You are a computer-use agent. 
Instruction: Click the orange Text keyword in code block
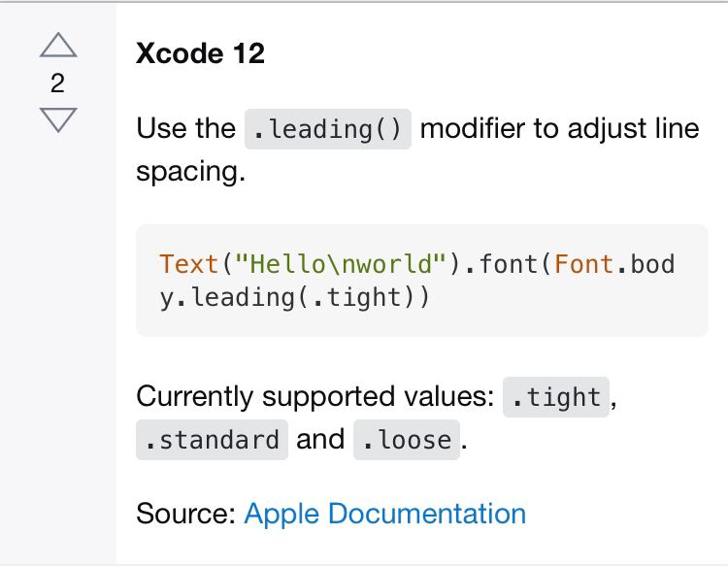pyautogui.click(x=188, y=264)
